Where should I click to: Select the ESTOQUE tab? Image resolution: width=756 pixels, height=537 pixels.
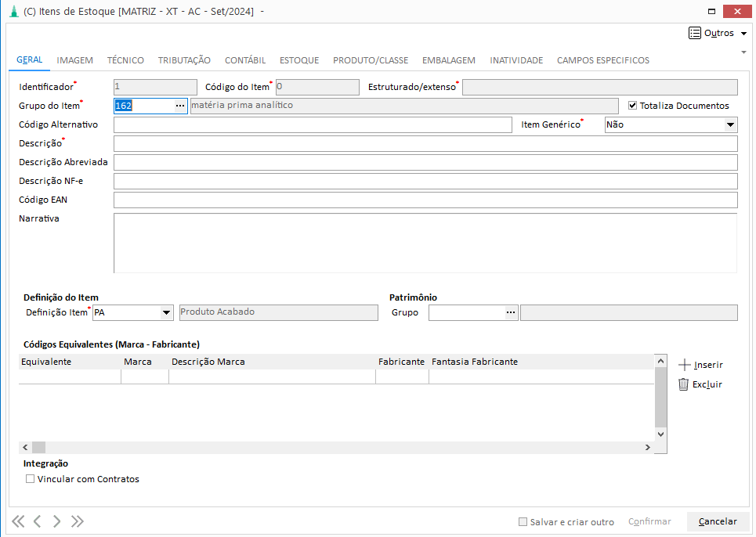point(299,60)
